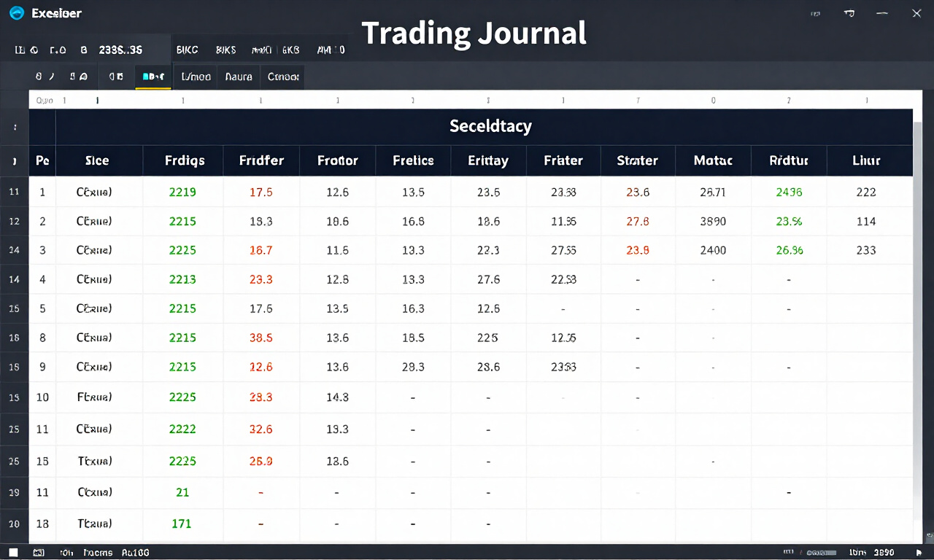Click the 2400 cell in Motac column

(x=713, y=251)
